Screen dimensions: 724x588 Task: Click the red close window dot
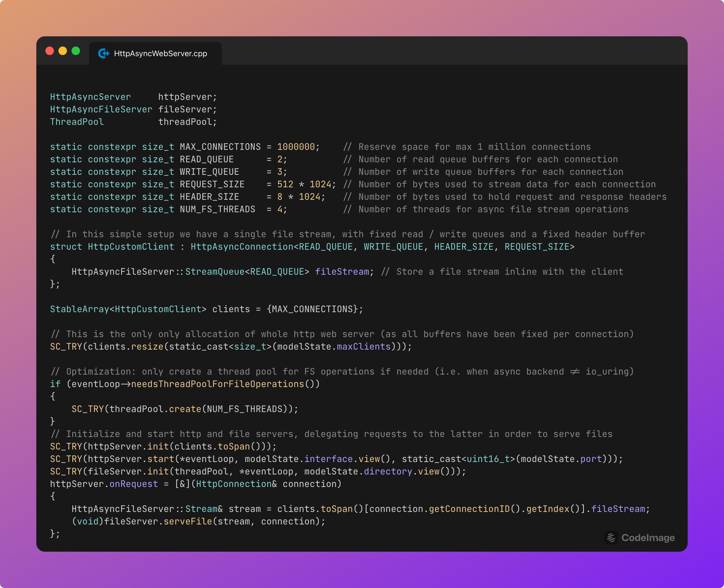[x=50, y=51]
